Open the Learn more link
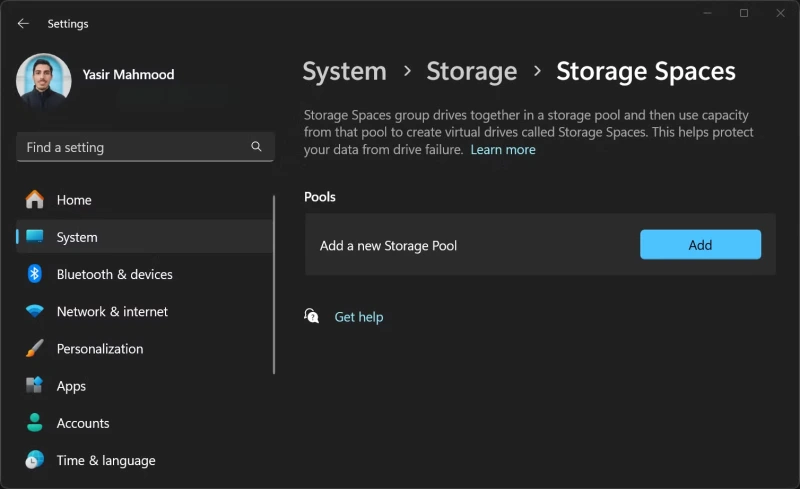This screenshot has height=489, width=800. tap(503, 150)
